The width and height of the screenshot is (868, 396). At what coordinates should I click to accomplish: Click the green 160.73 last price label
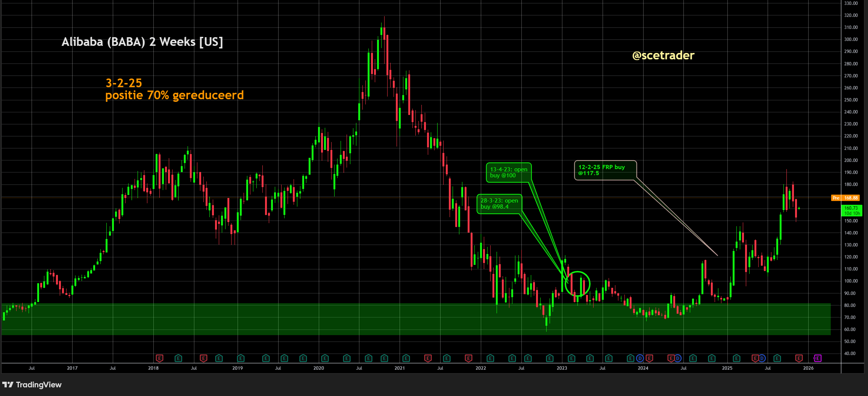(851, 210)
